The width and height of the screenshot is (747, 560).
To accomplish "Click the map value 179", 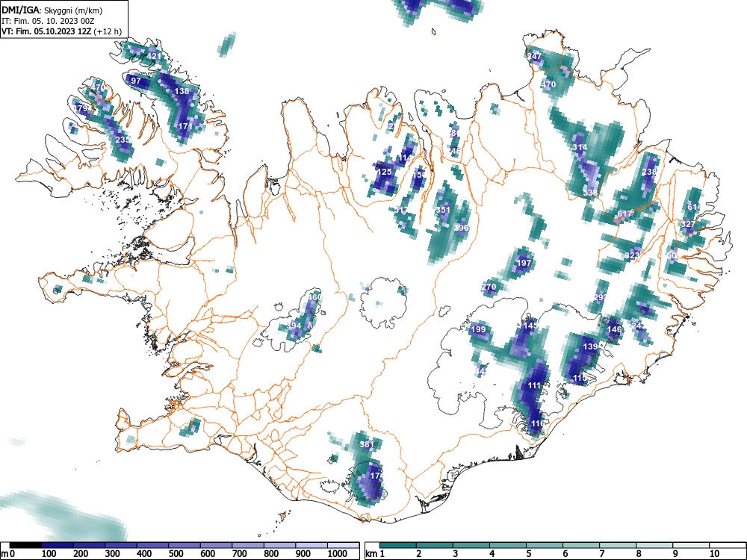I will click(81, 108).
